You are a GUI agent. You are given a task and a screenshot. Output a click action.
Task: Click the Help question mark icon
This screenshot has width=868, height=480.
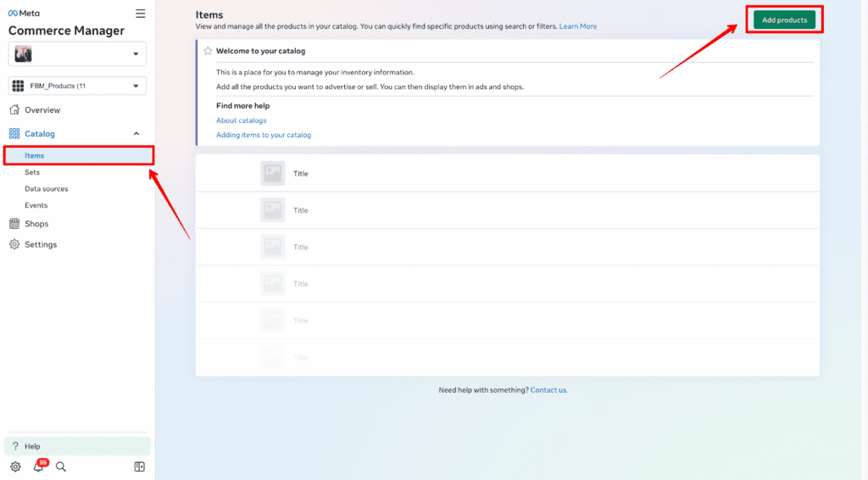coord(15,446)
